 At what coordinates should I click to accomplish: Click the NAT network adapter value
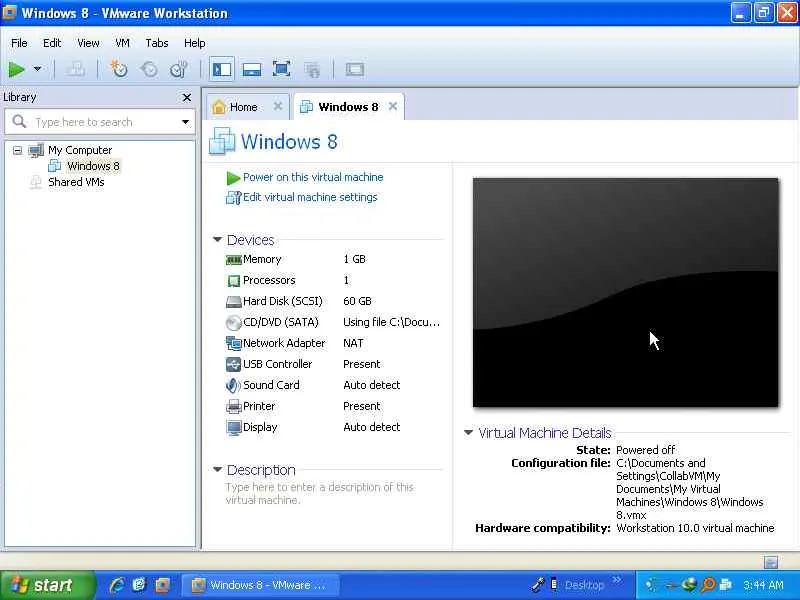353,343
